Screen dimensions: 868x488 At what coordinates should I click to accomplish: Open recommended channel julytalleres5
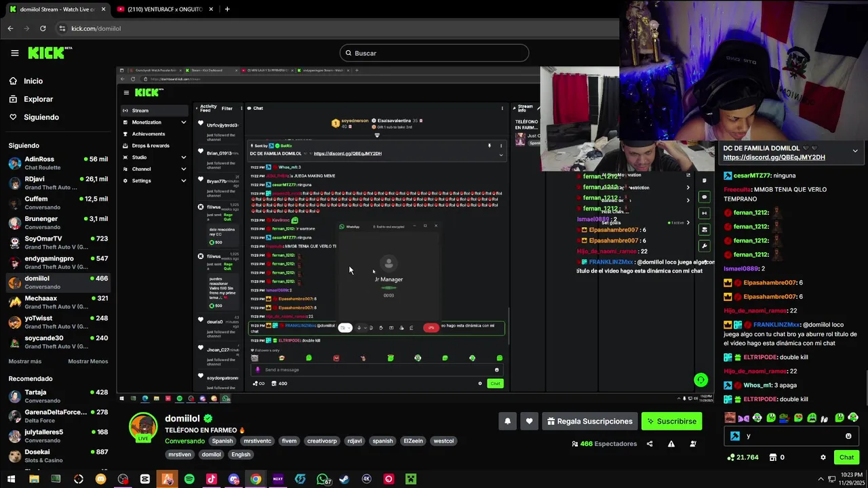[x=58, y=436]
